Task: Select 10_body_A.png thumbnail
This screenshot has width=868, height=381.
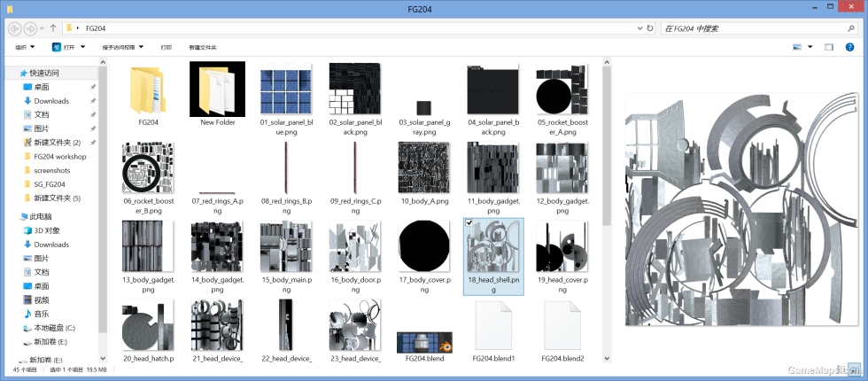Action: point(424,167)
